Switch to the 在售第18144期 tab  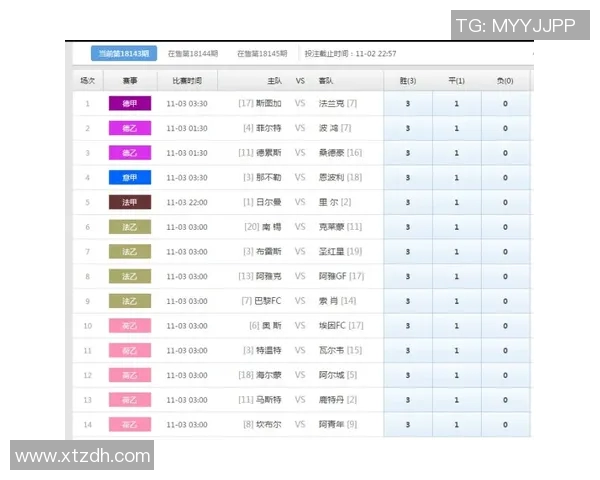192,53
